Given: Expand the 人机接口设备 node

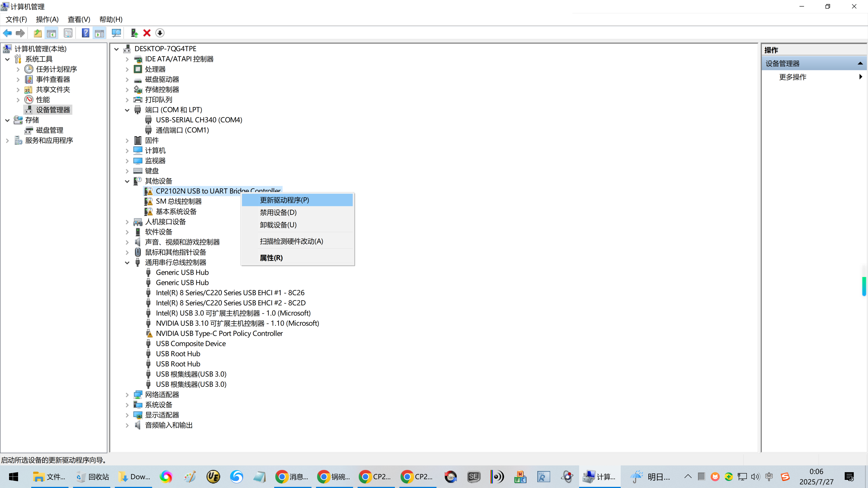Looking at the screenshot, I should pyautogui.click(x=127, y=222).
